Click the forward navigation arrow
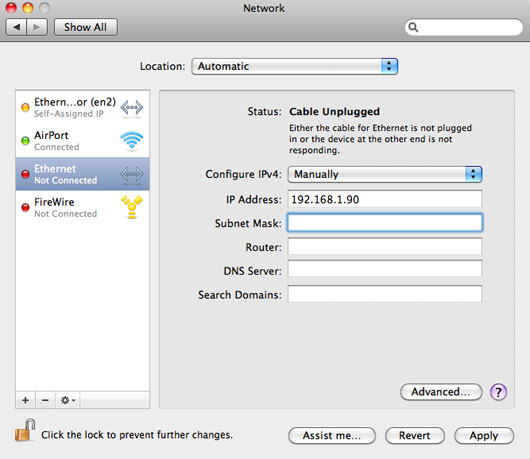Screen dimensions: 530x459 [x=37, y=27]
